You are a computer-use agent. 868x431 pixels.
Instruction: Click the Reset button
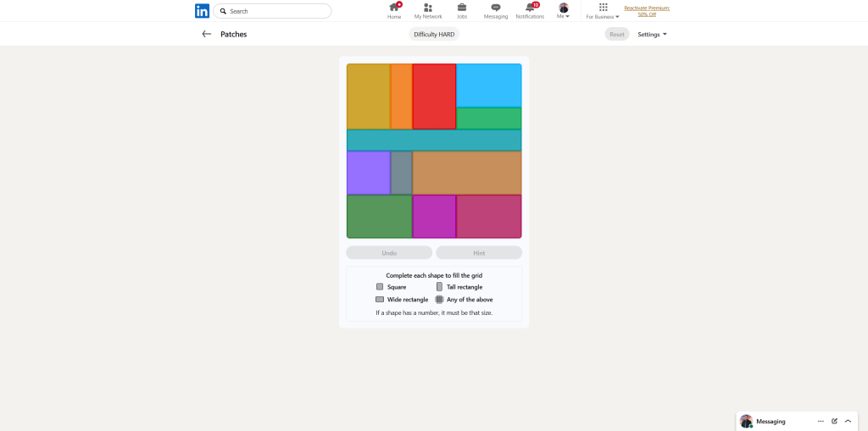(617, 35)
